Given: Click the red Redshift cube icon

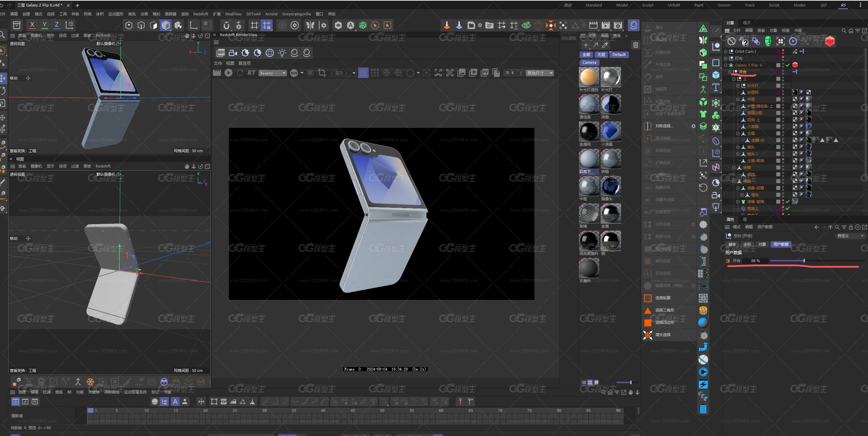Looking at the screenshot, I should coord(830,41).
